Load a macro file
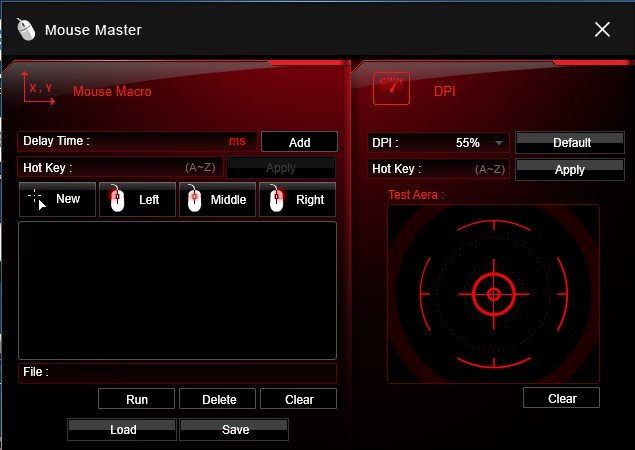Viewport: 635px width, 450px height. pyautogui.click(x=122, y=429)
